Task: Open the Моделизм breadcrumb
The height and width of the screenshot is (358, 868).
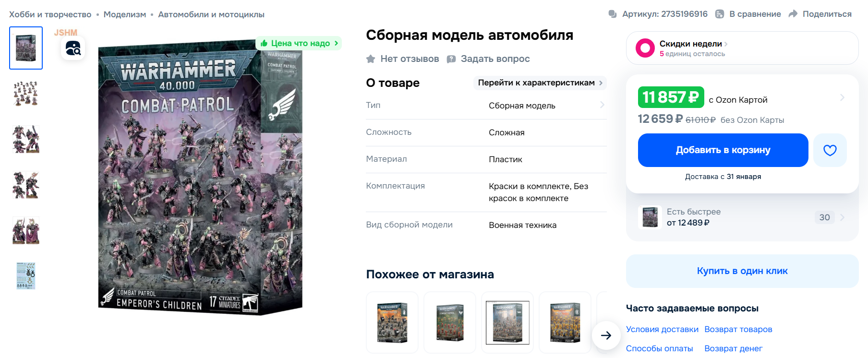Action: click(125, 14)
